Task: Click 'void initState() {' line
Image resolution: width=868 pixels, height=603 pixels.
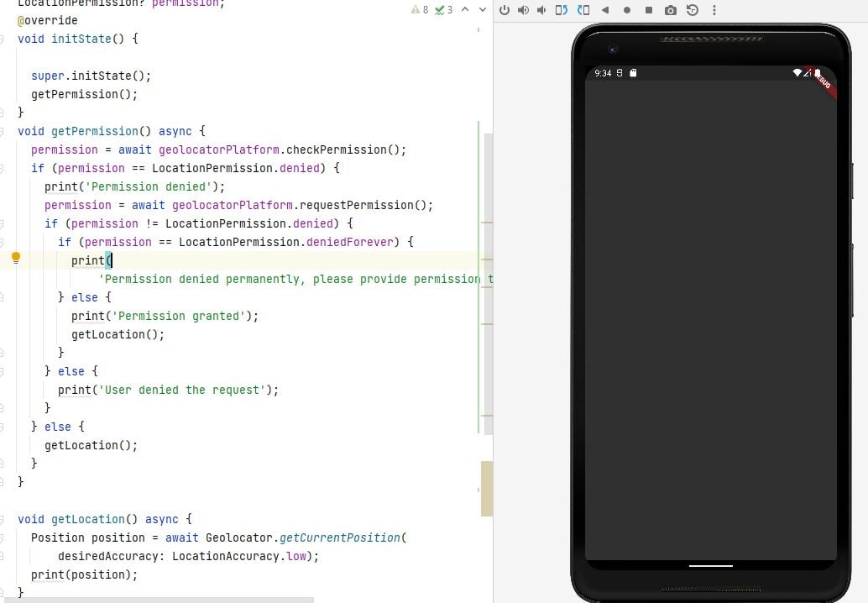Action: click(x=78, y=39)
